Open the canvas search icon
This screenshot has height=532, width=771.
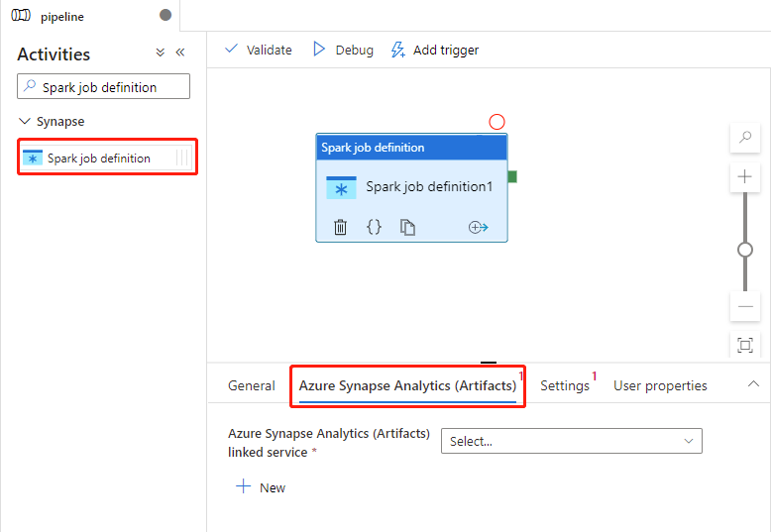[x=745, y=137]
